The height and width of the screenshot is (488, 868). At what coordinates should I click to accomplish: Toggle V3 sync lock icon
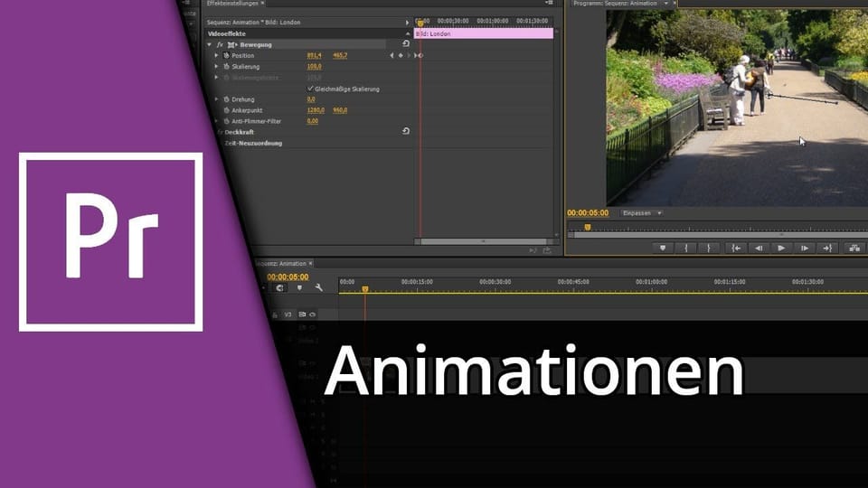click(302, 314)
